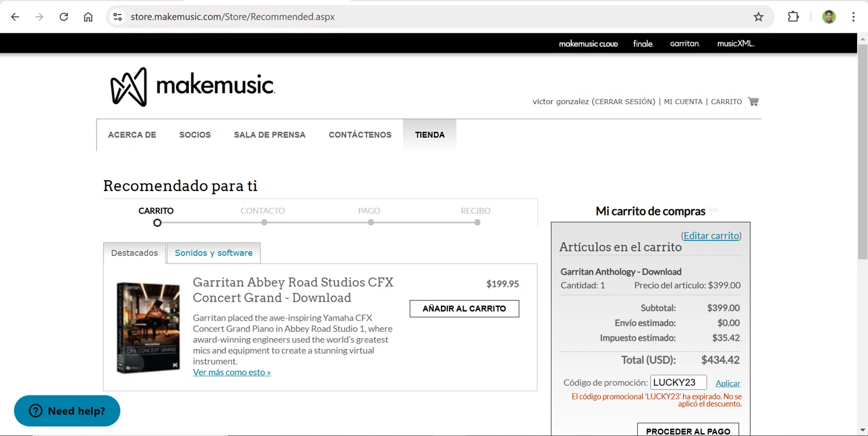Click the Recomendado para ti heading
This screenshot has height=436, width=868.
(x=181, y=186)
